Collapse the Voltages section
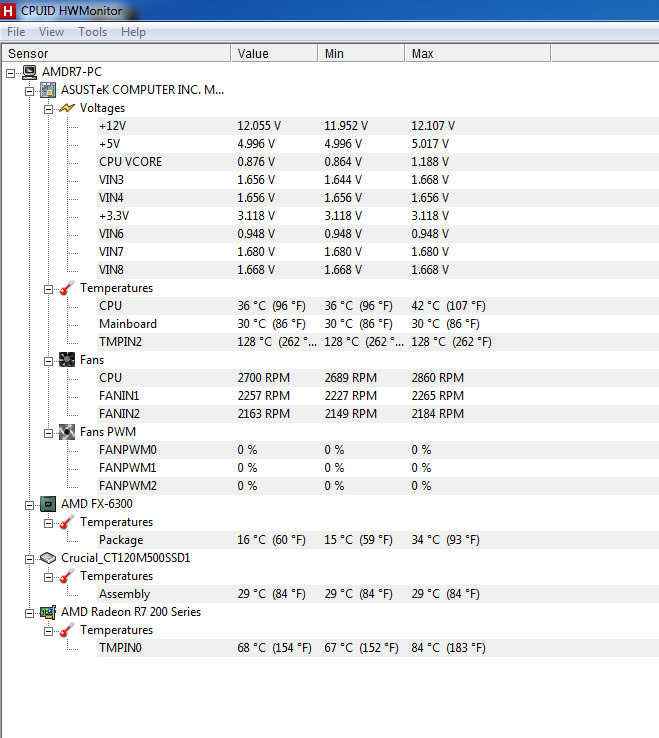 (48, 108)
